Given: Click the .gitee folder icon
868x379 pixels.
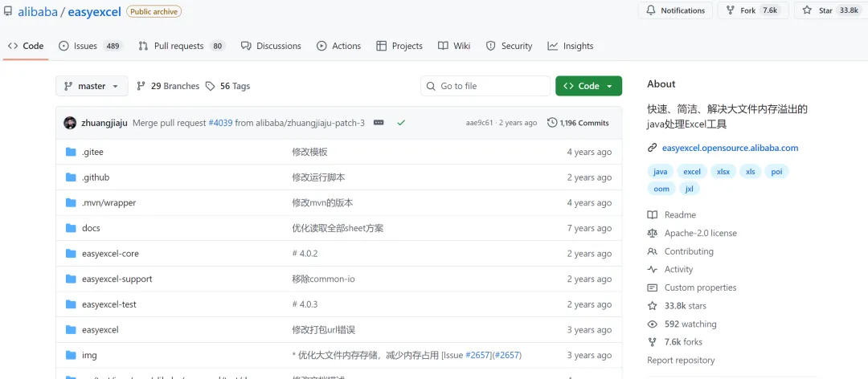Looking at the screenshot, I should click(x=70, y=152).
